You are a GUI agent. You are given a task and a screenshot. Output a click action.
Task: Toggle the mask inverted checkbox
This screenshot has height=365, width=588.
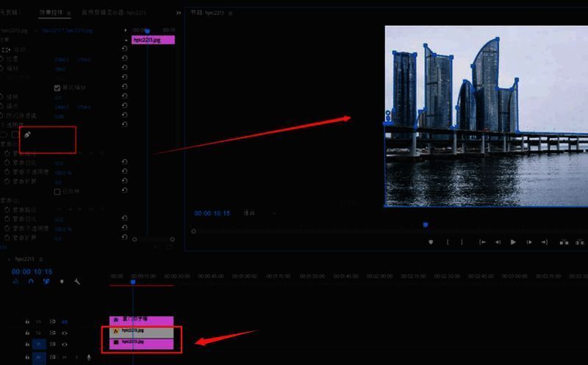[x=57, y=191]
